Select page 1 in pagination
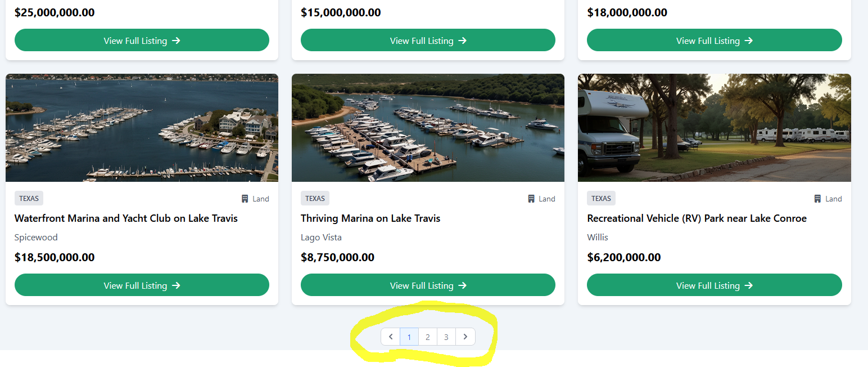Image resolution: width=868 pixels, height=367 pixels. (x=409, y=337)
